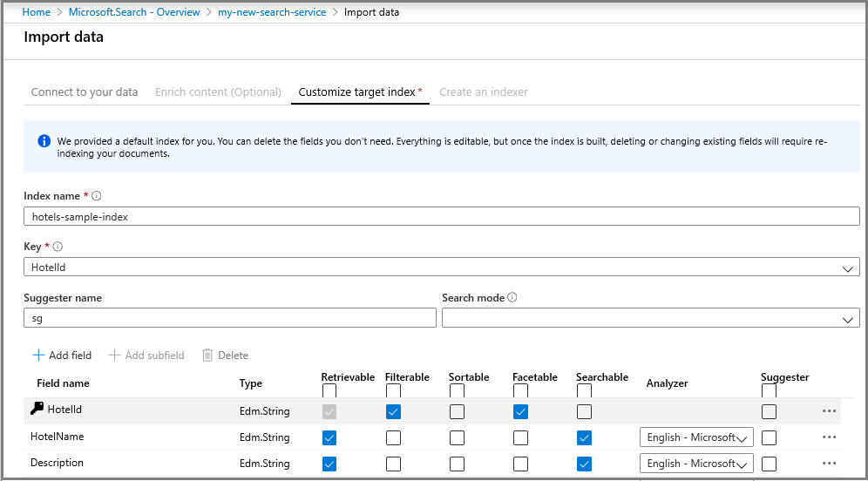Switch to the Connect to your data tab
This screenshot has height=481, width=868.
point(85,92)
